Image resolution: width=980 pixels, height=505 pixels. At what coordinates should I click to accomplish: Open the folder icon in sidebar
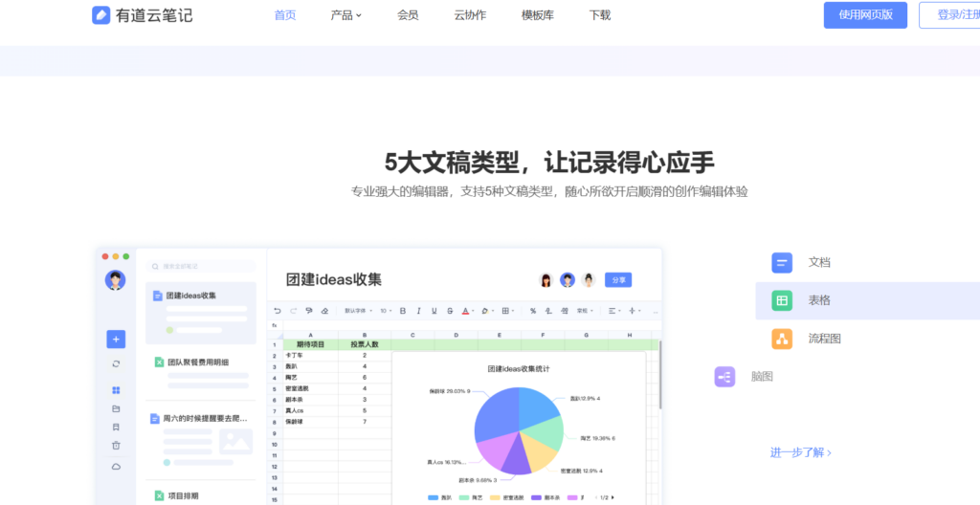pyautogui.click(x=116, y=408)
